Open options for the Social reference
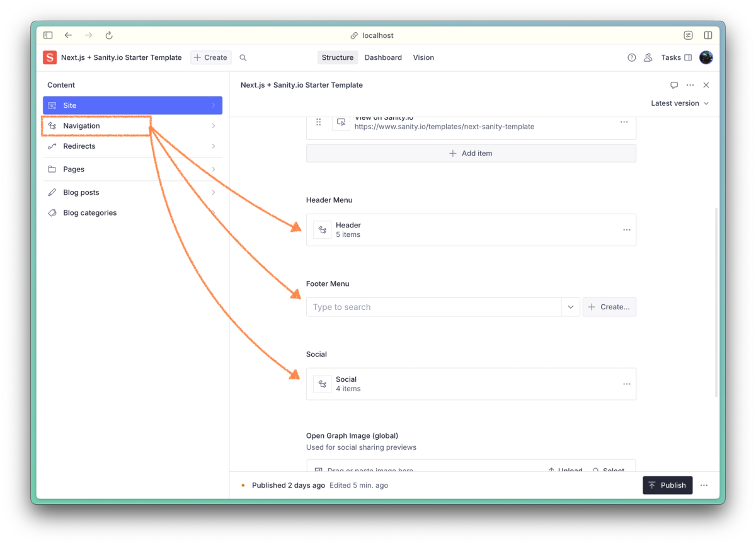Viewport: 756px width, 545px height. 627,384
